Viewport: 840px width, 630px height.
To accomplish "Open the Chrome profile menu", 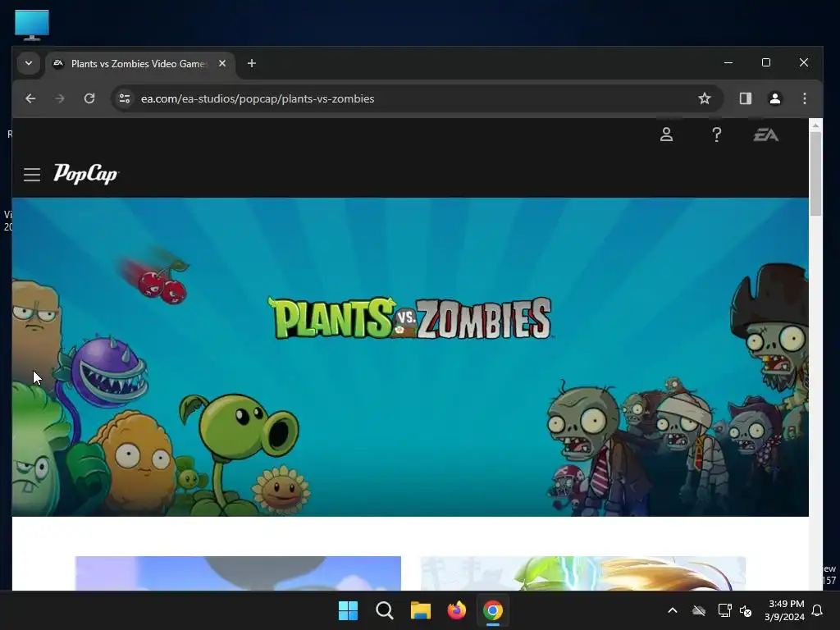I will click(x=775, y=98).
